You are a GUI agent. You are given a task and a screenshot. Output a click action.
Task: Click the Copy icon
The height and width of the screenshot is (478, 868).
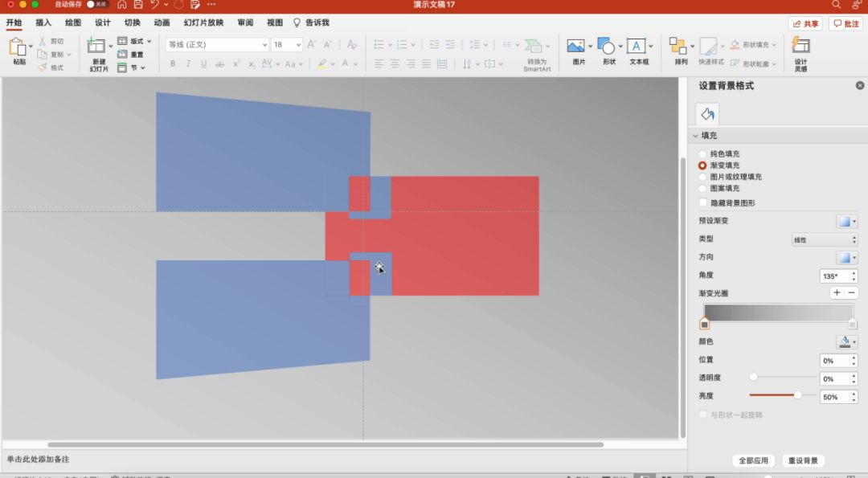click(42, 54)
